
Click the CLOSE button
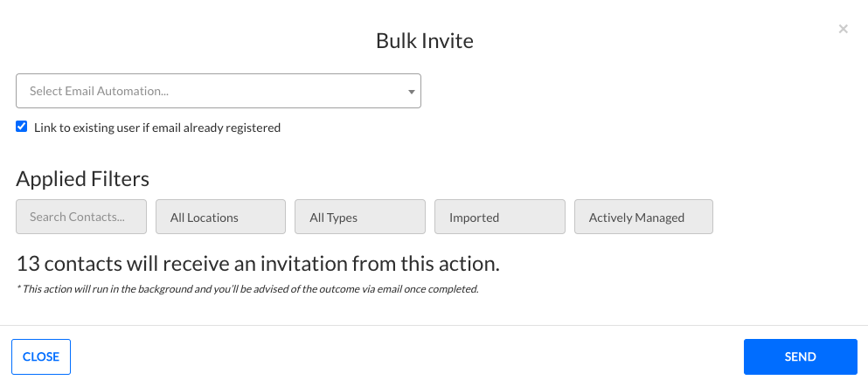(x=41, y=356)
